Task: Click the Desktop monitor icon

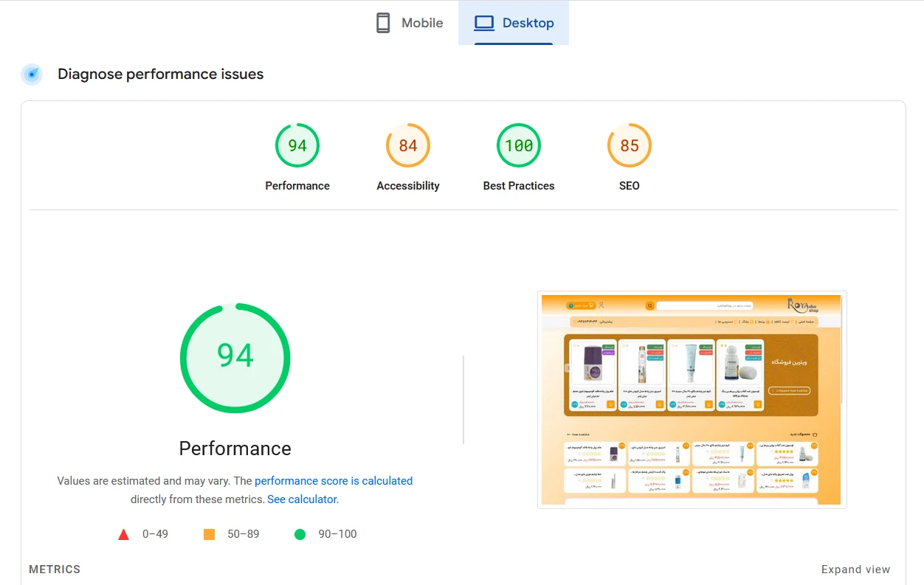Action: tap(484, 23)
